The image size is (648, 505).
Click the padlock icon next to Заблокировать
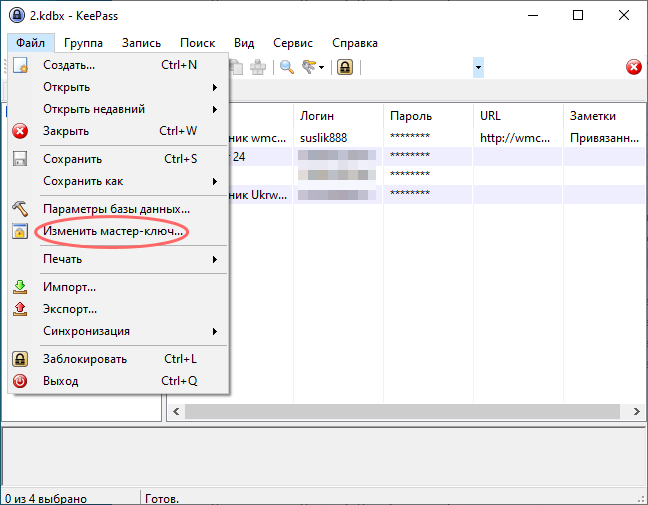click(20, 359)
